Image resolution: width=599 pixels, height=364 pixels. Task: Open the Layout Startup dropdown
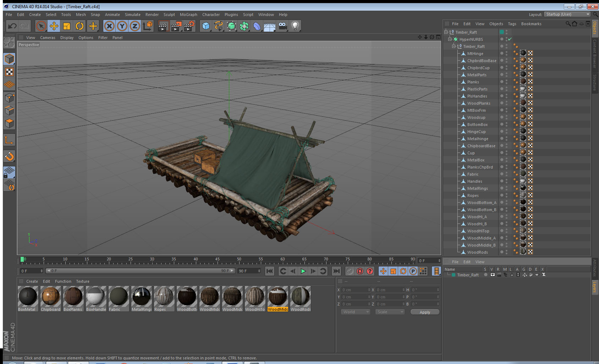[568, 14]
